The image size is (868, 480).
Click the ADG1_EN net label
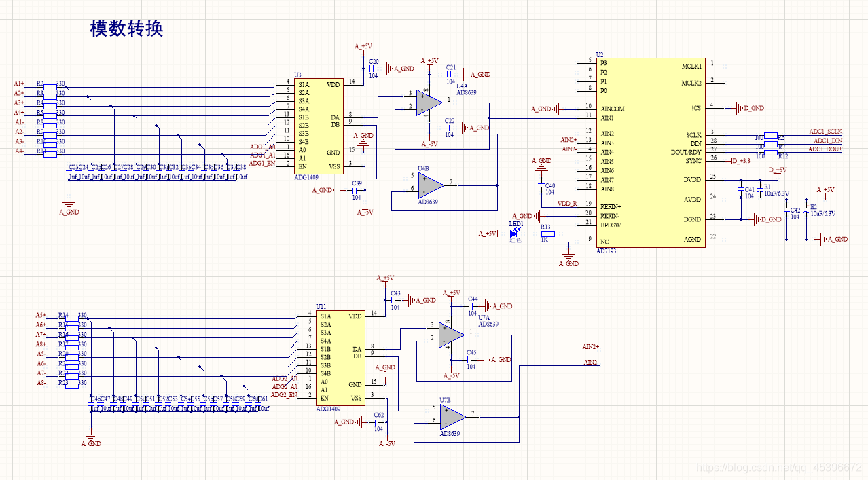[262, 164]
